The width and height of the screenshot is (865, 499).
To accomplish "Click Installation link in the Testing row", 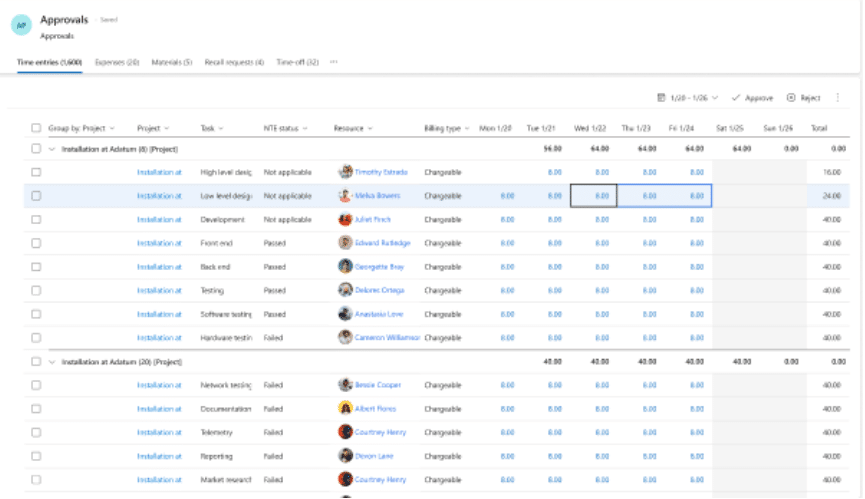I will [x=159, y=290].
